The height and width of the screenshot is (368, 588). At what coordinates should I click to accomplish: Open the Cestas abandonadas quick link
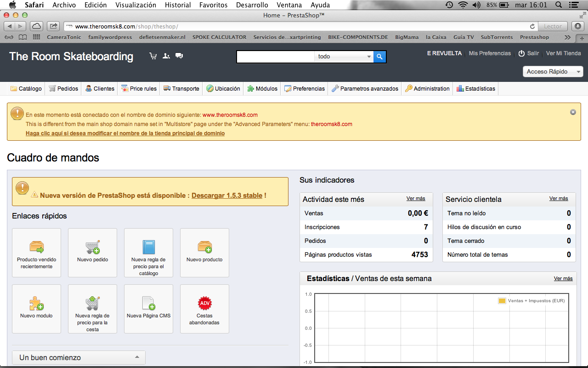pyautogui.click(x=205, y=309)
